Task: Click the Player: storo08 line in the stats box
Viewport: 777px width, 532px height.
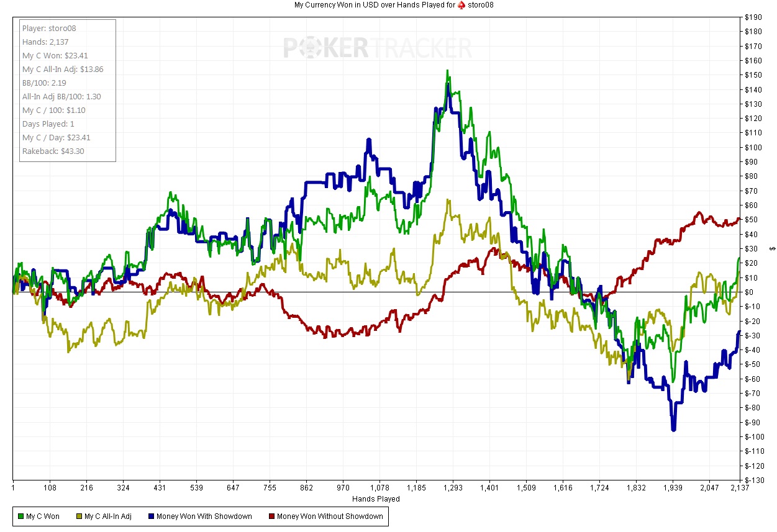Action: point(49,29)
